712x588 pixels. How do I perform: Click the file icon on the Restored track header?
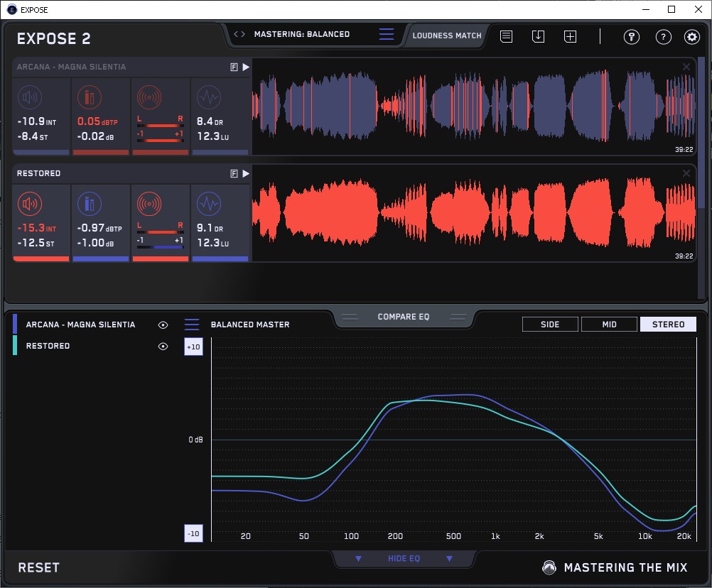click(x=234, y=174)
